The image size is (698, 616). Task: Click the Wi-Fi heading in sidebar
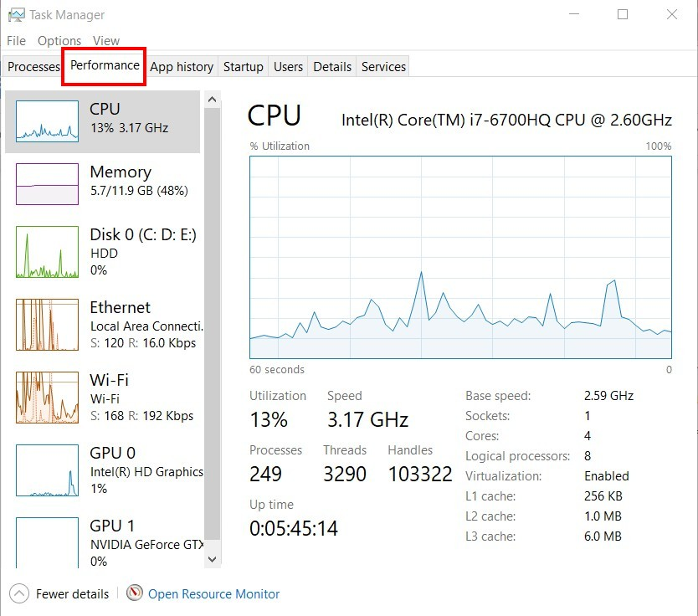point(109,380)
